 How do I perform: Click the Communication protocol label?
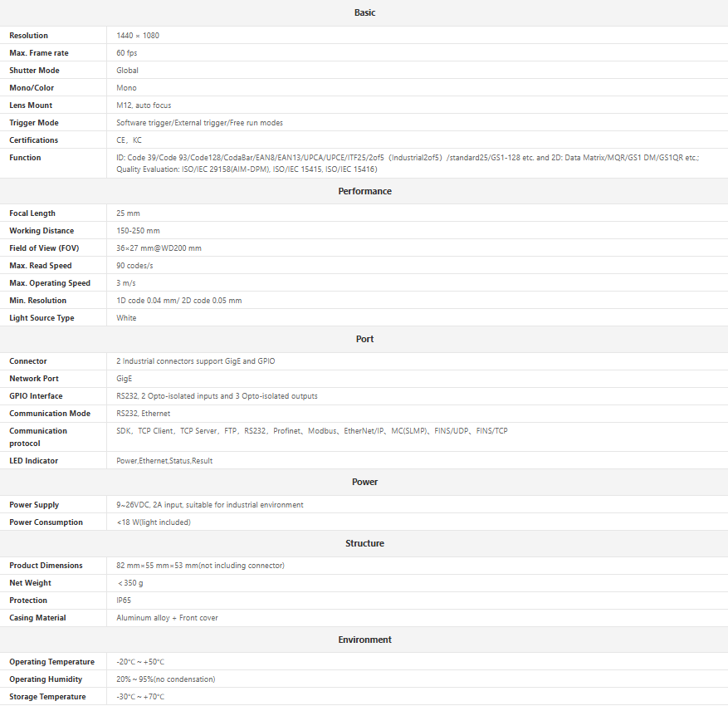point(38,437)
